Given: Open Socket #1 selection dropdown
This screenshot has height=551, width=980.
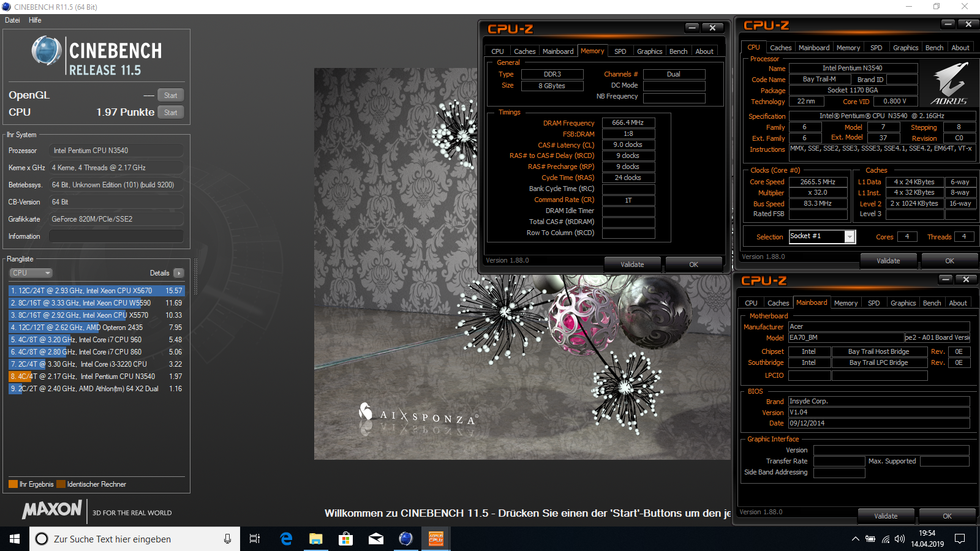Looking at the screenshot, I should 850,237.
